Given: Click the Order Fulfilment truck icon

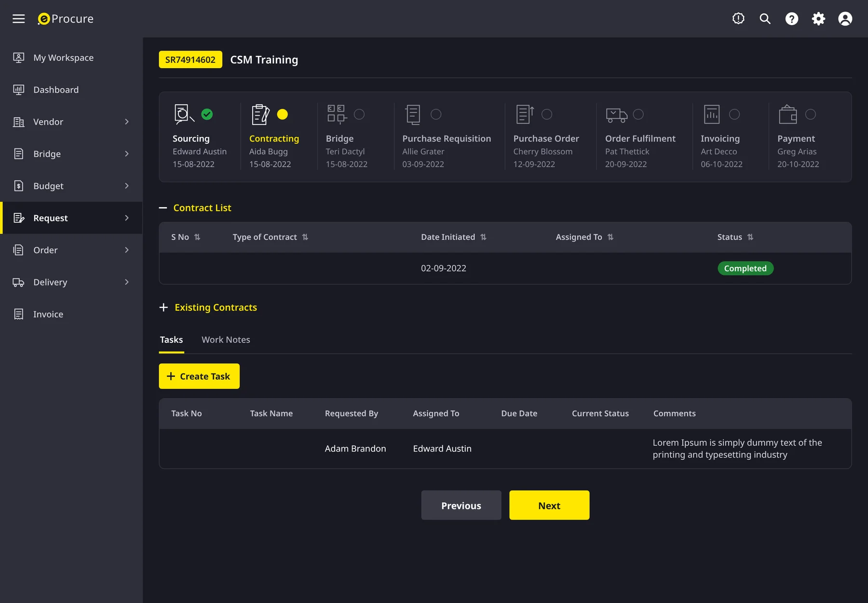Looking at the screenshot, I should (616, 115).
